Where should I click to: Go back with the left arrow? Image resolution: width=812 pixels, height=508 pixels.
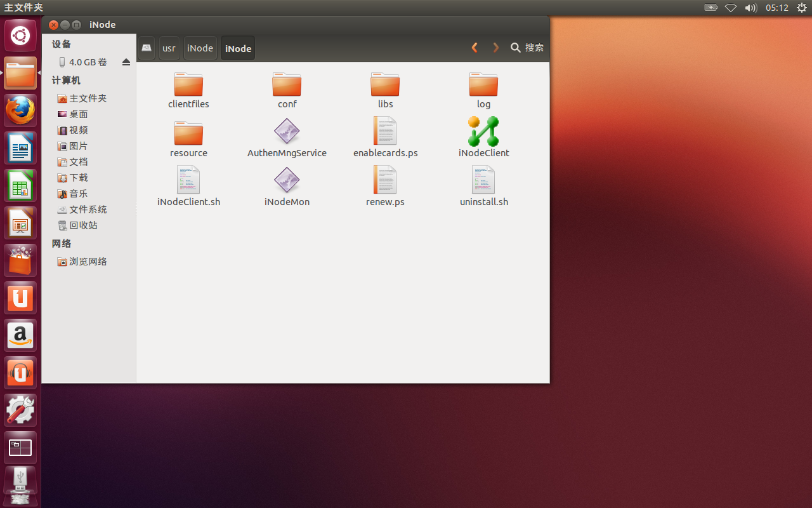coord(475,48)
